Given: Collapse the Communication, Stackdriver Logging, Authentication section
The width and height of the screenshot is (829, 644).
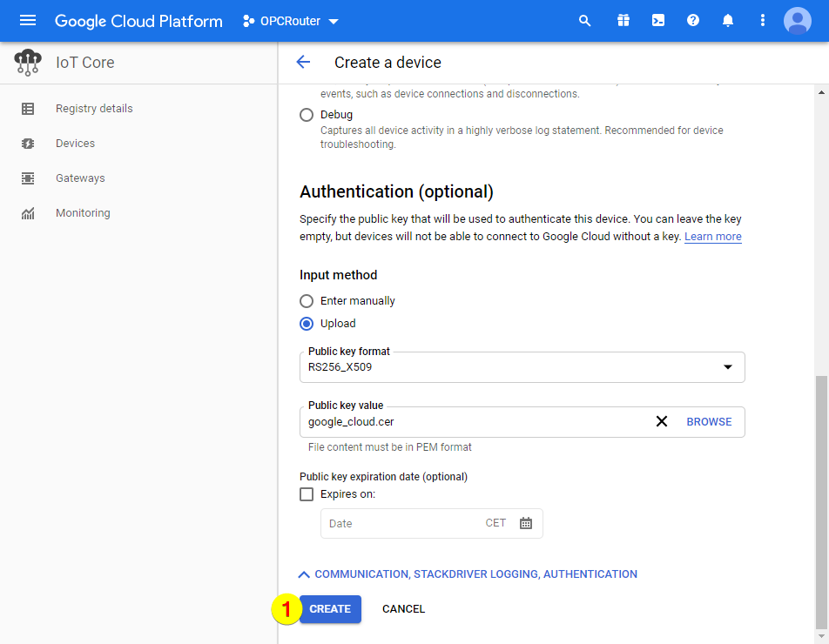Looking at the screenshot, I should [x=469, y=574].
